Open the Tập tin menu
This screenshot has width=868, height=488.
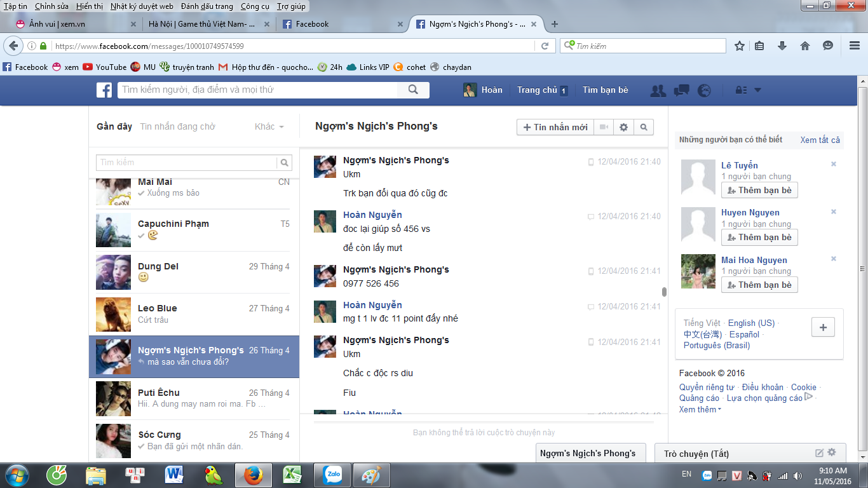coord(15,6)
